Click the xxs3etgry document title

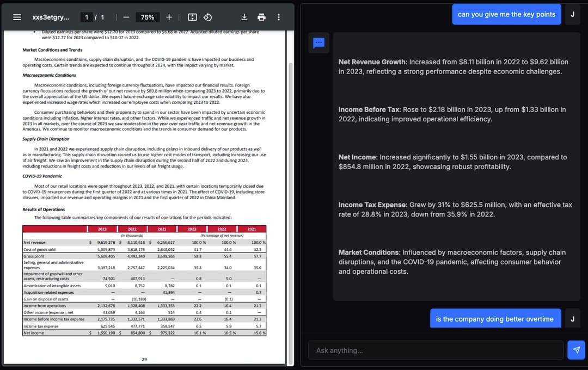click(51, 17)
